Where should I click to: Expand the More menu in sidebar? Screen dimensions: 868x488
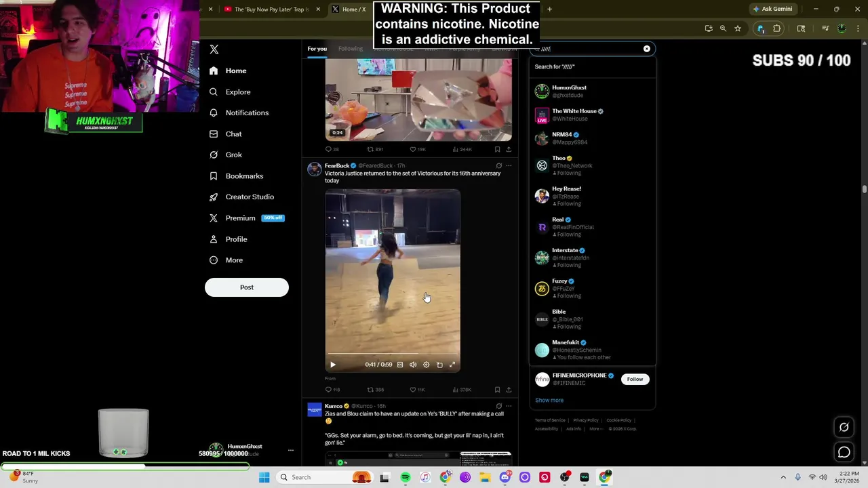(226, 260)
